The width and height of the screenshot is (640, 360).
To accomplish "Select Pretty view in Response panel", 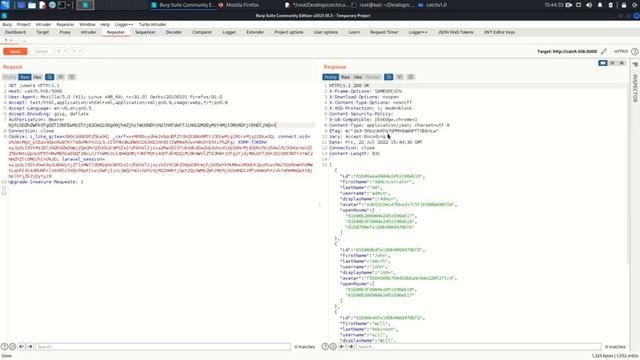I will (331, 77).
